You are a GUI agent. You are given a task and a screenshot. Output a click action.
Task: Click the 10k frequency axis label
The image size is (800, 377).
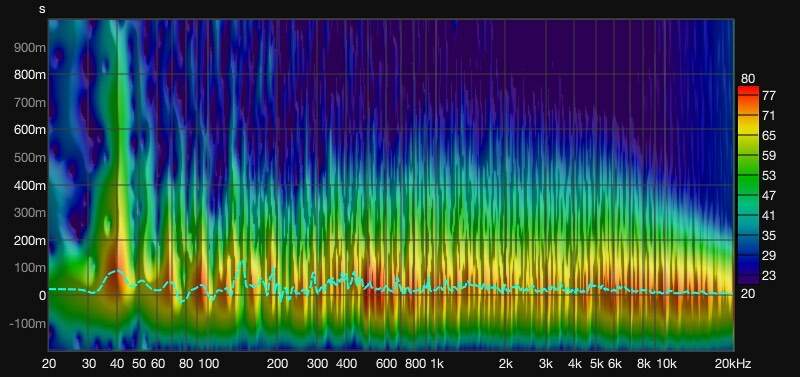pos(666,364)
